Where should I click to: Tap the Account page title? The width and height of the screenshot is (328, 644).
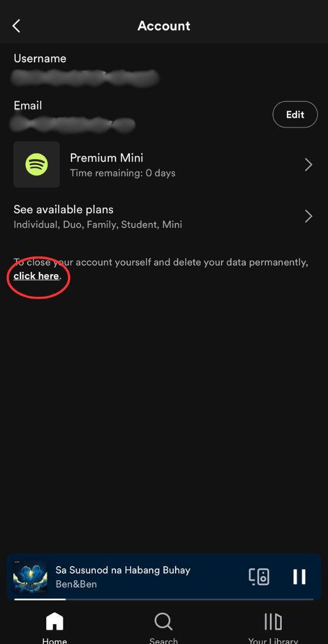[164, 26]
